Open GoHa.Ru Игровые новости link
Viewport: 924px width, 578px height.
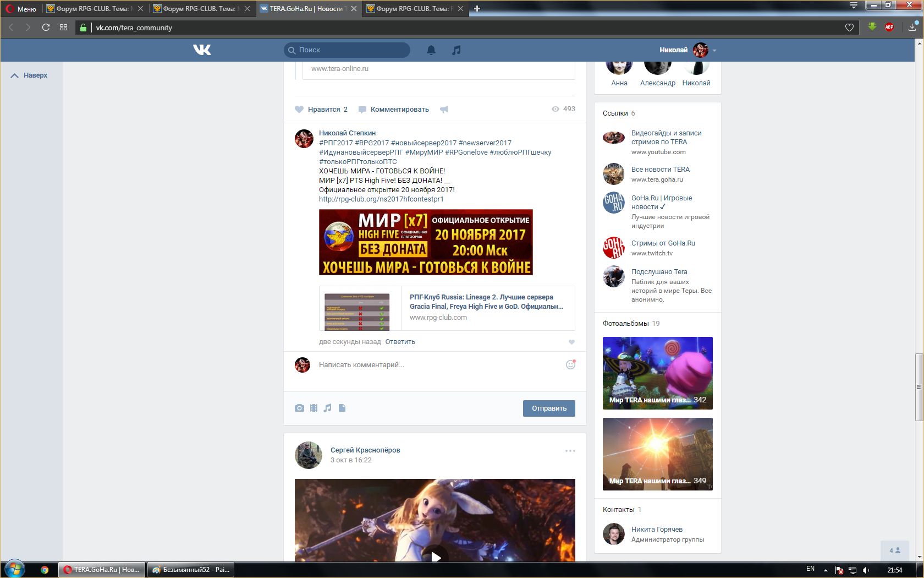tap(662, 203)
